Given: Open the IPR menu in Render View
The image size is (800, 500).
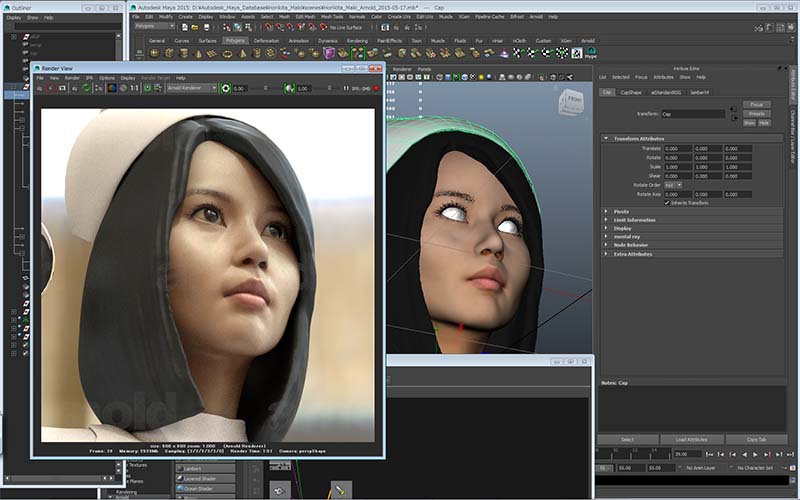Looking at the screenshot, I should click(x=89, y=78).
